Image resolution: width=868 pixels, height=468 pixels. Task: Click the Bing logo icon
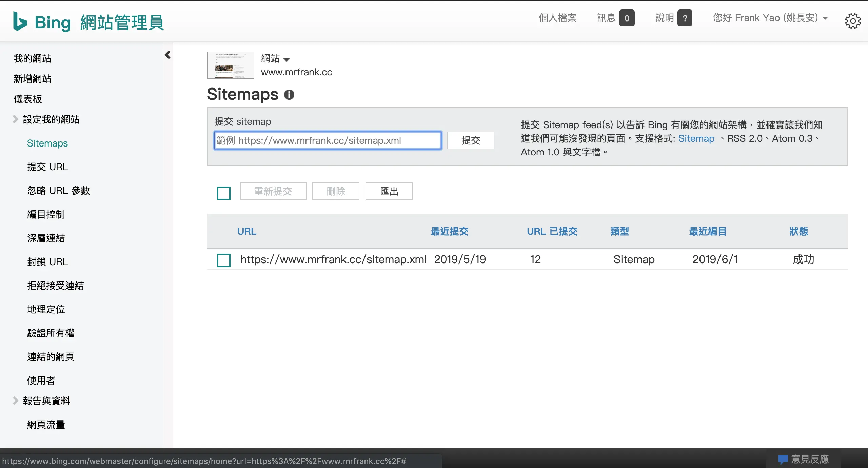pos(20,21)
